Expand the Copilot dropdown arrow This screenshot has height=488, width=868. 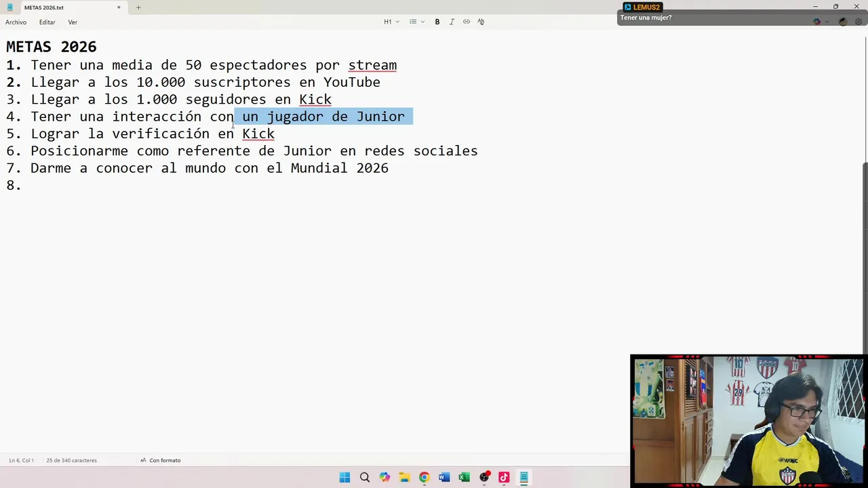(x=827, y=22)
